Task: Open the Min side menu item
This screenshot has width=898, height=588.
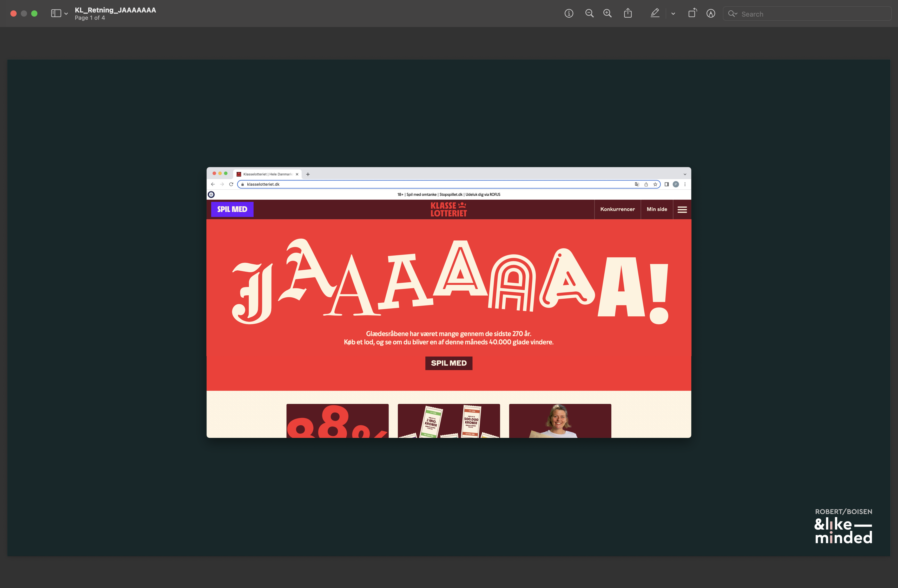Action: pyautogui.click(x=657, y=209)
